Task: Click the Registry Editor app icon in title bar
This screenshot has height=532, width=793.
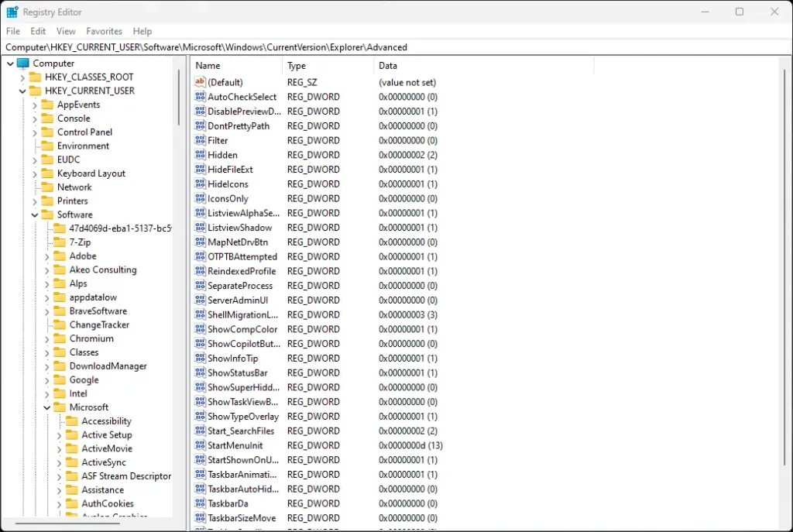Action: [12, 12]
